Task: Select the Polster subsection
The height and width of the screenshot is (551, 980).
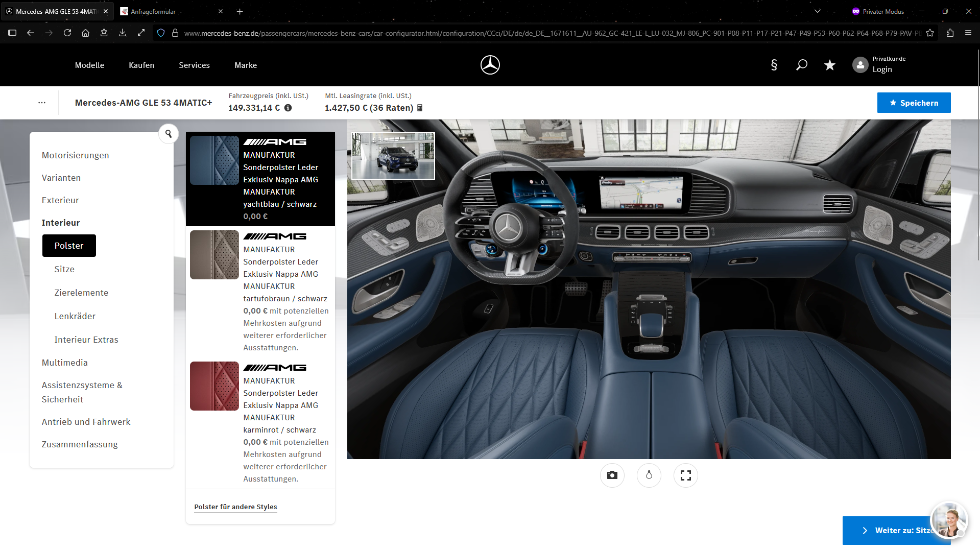Action: point(69,246)
